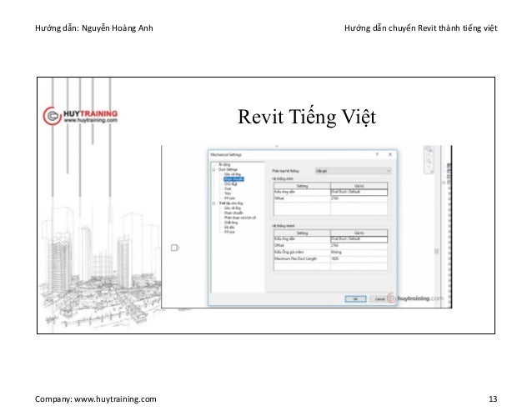Collapse the Duct Settings tree node
This screenshot has height=411, width=532.
[x=213, y=169]
